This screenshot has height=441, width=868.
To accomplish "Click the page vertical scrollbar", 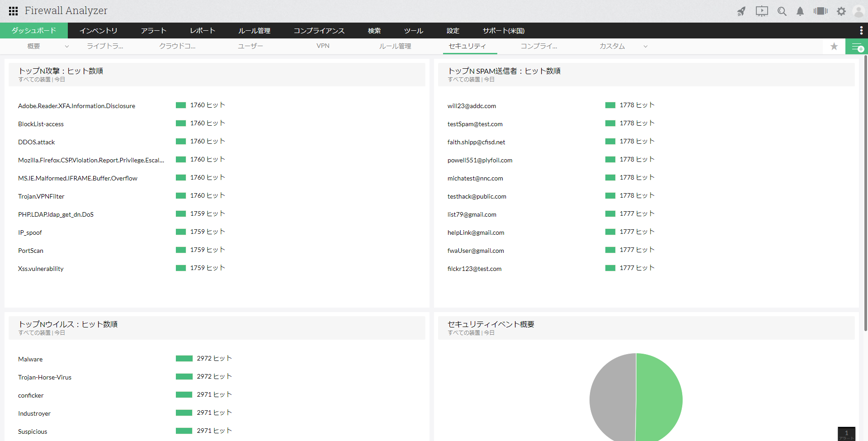I will (x=866, y=193).
